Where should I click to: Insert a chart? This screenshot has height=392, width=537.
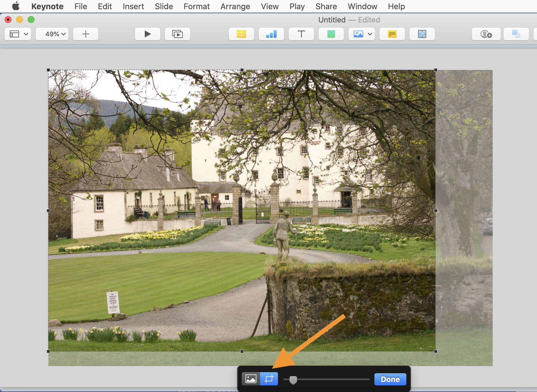tap(271, 34)
